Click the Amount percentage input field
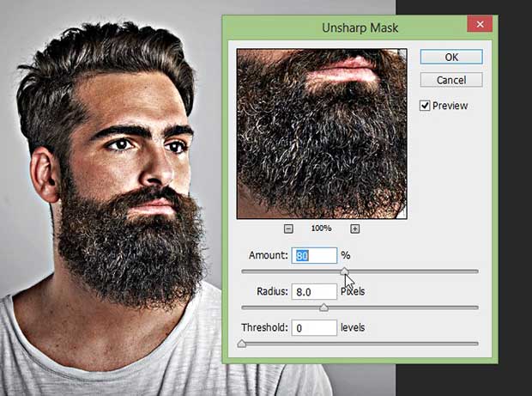Image resolution: width=532 pixels, height=396 pixels. point(314,255)
